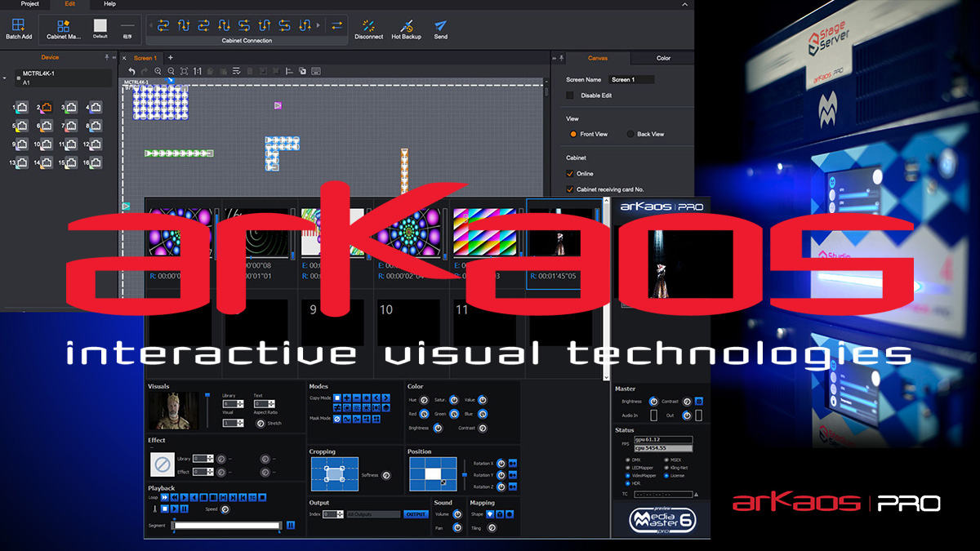The height and width of the screenshot is (551, 980).
Task: Click the Segment progress bar
Action: (x=227, y=525)
